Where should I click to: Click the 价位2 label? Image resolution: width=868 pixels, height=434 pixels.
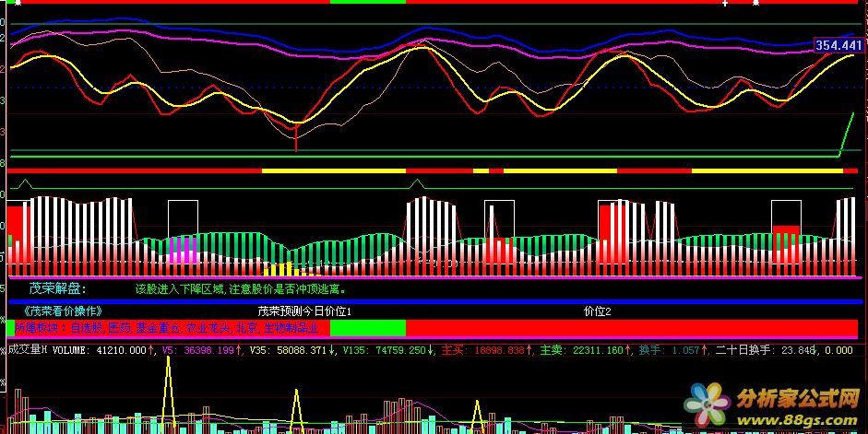coord(597,311)
